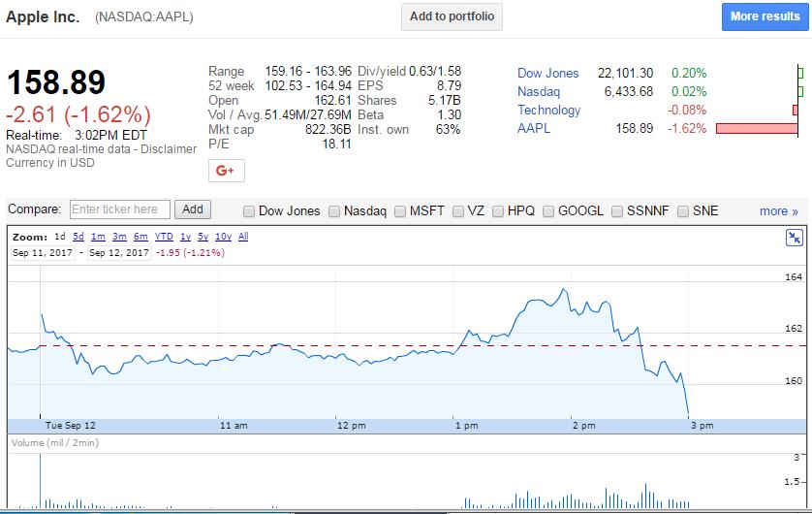Image resolution: width=812 pixels, height=514 pixels.
Task: Click the 11 am timeline label
Action: [x=234, y=426]
